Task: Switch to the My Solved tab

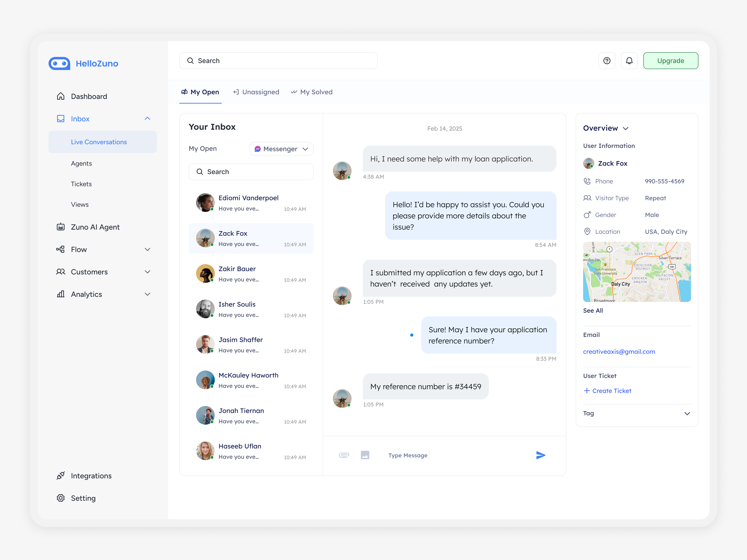Action: 312,92
